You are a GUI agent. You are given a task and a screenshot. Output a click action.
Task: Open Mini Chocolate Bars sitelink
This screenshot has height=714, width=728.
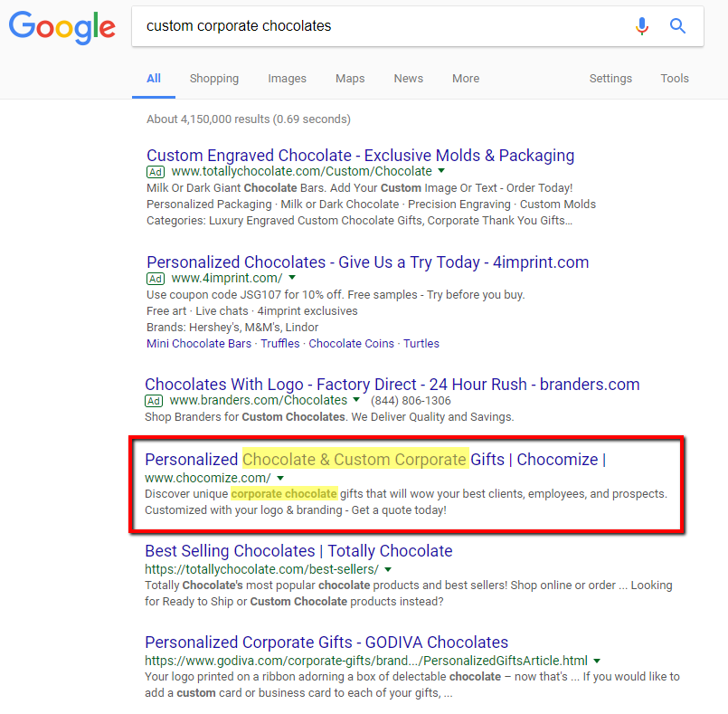199,343
